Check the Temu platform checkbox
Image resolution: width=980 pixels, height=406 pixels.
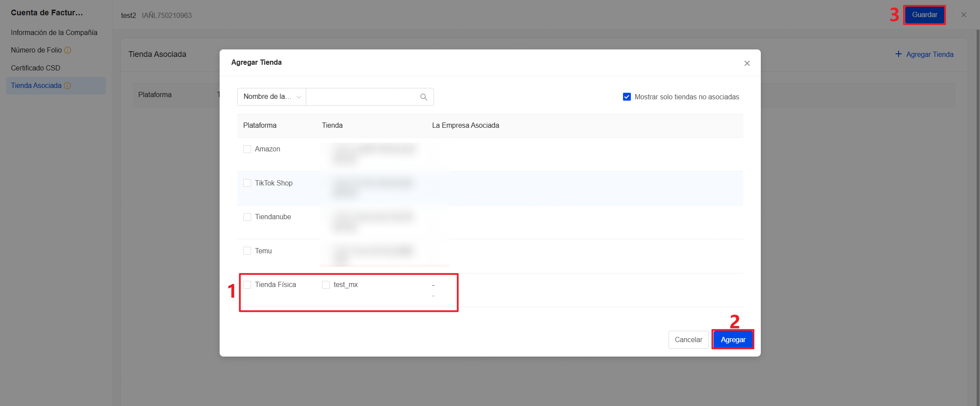[x=247, y=251]
